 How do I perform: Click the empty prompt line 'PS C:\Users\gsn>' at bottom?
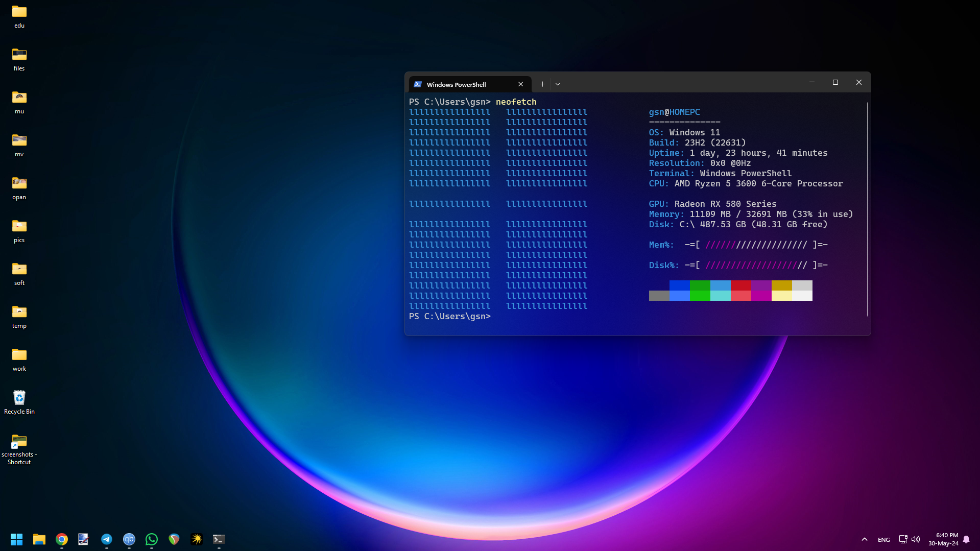450,317
